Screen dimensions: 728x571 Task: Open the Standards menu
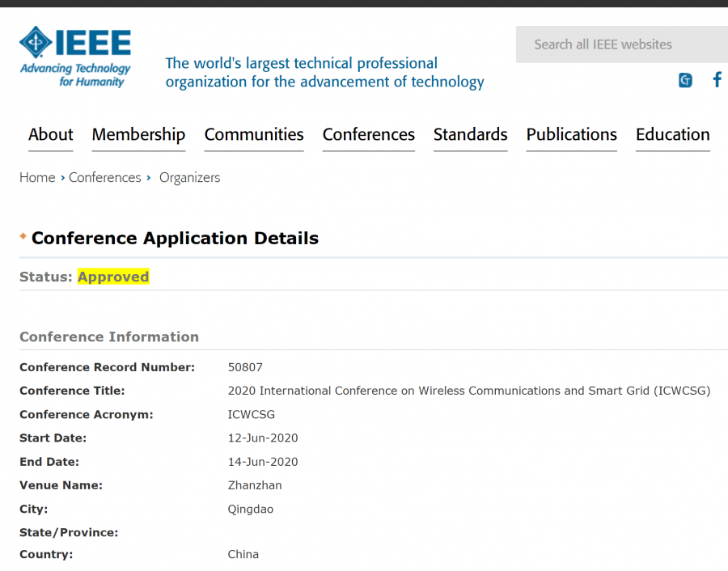[470, 135]
